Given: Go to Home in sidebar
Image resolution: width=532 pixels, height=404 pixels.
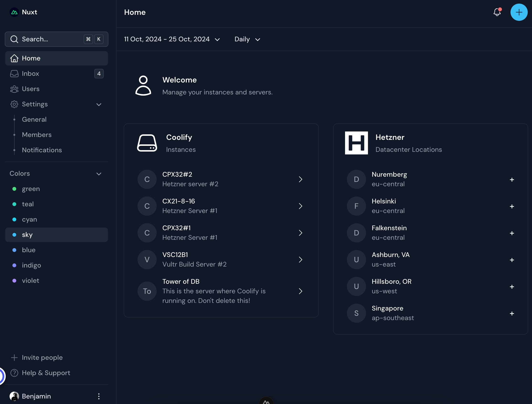Looking at the screenshot, I should click(x=57, y=58).
